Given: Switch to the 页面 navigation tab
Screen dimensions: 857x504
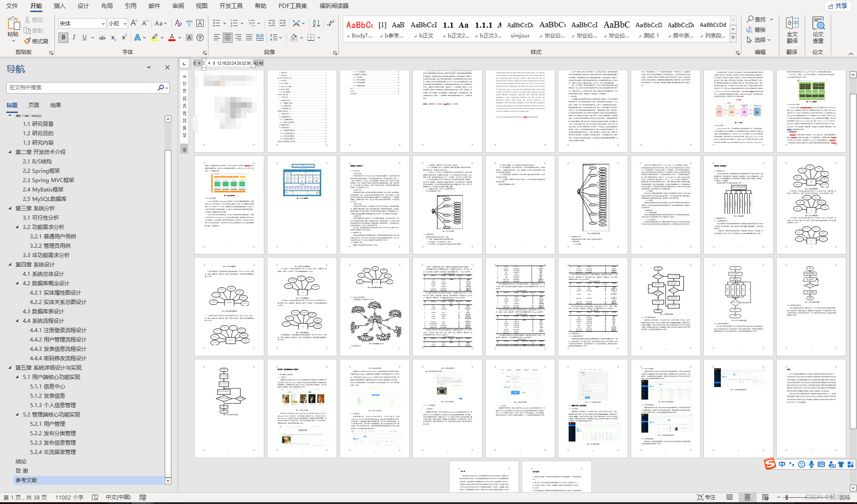Looking at the screenshot, I should [x=34, y=105].
